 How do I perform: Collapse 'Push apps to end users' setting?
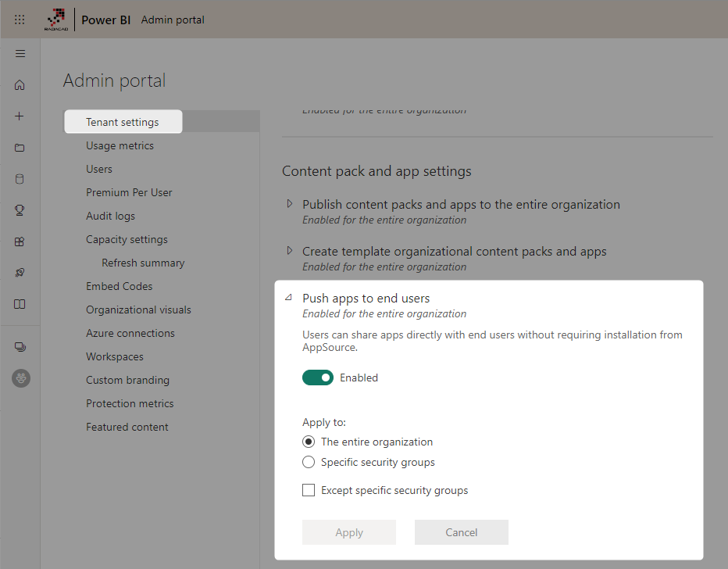(x=289, y=298)
